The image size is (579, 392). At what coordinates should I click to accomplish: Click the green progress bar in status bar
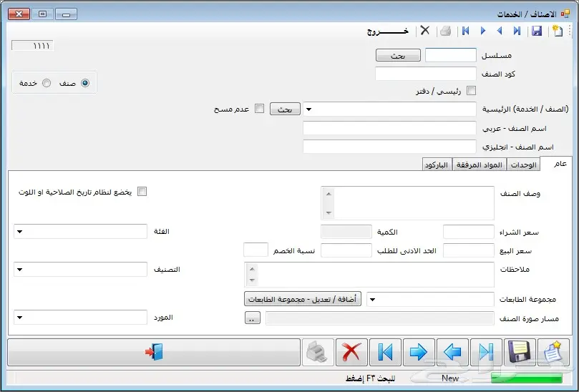(526, 378)
